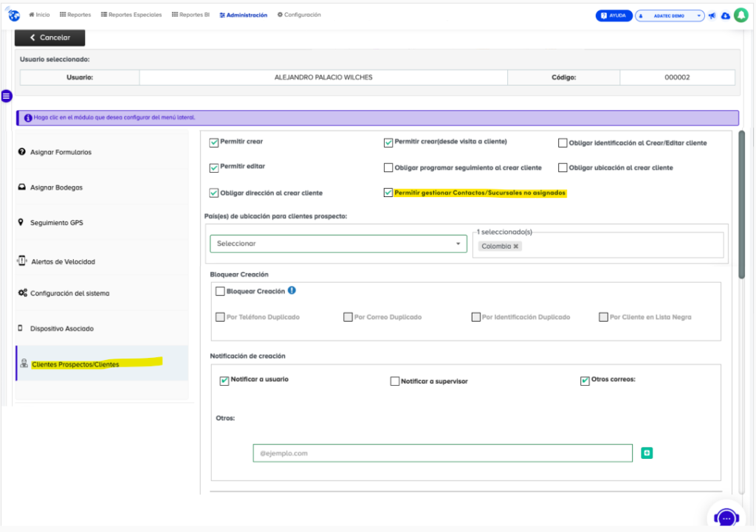756x532 pixels.
Task: Select Clientes Prospectos/Clientes module
Action: click(x=102, y=364)
